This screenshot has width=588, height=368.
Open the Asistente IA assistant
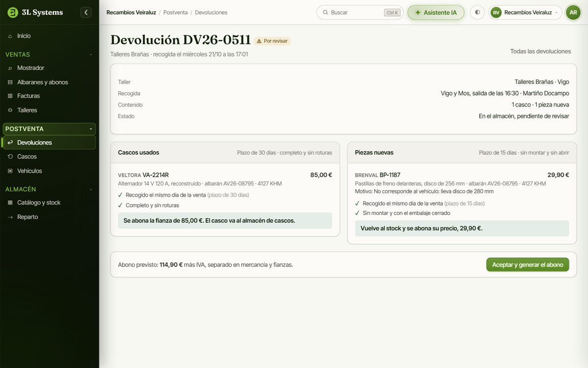tap(436, 12)
